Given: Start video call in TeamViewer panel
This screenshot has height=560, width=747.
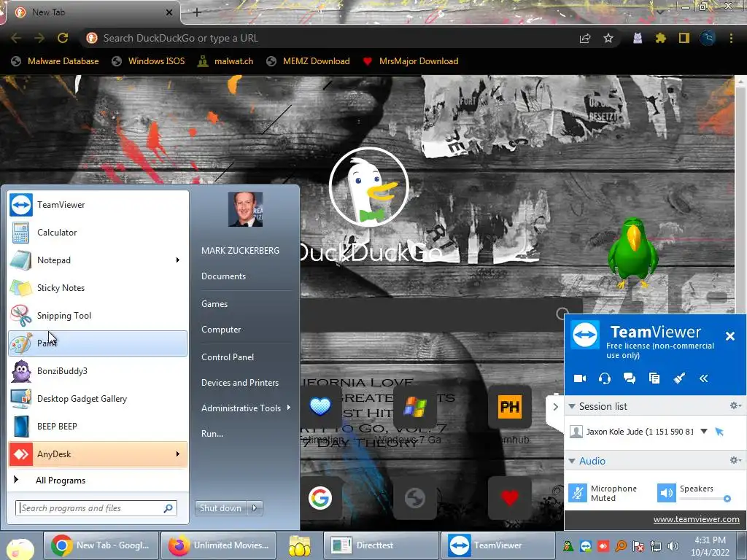Looking at the screenshot, I should pyautogui.click(x=580, y=378).
